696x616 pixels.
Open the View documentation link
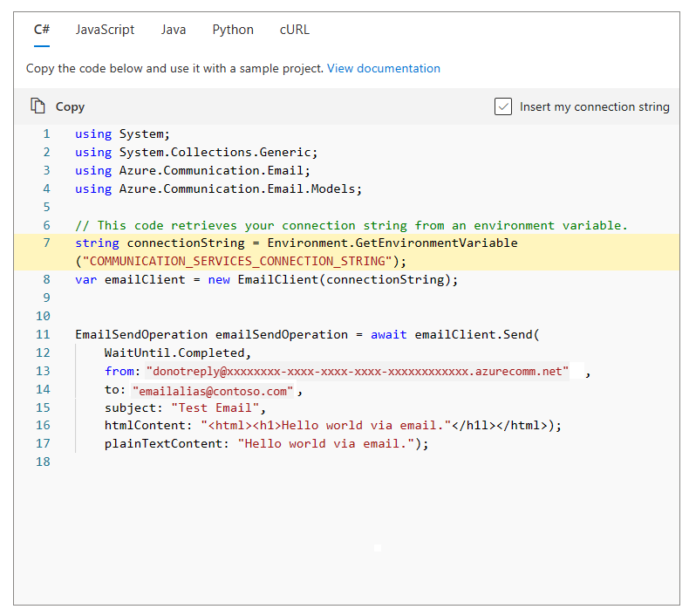(x=383, y=68)
